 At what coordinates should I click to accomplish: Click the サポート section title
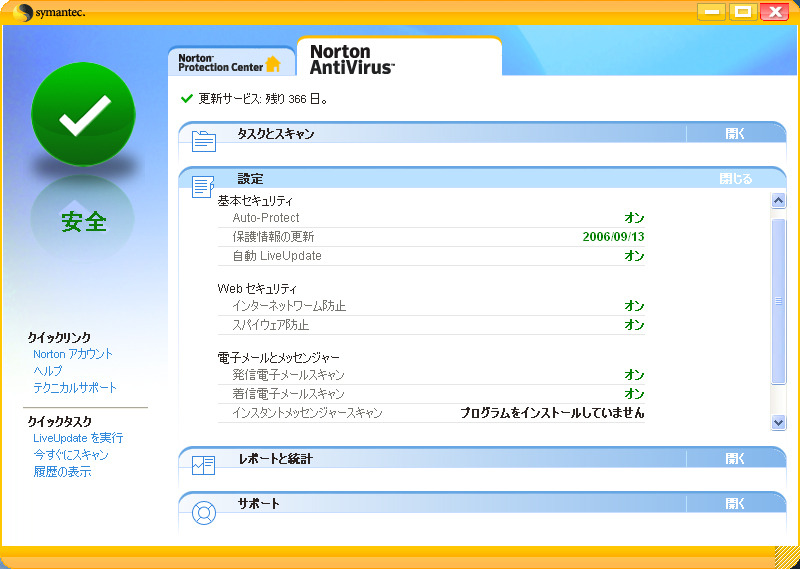click(x=259, y=504)
